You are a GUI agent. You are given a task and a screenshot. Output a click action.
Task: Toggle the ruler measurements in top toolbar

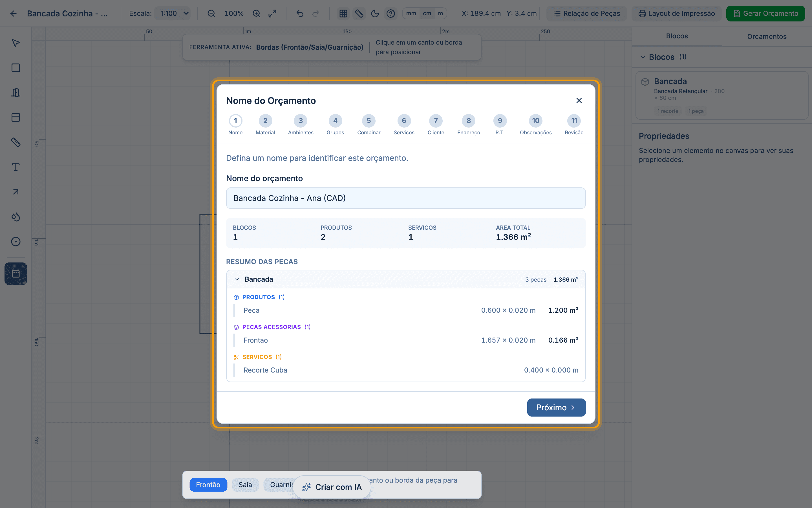[x=359, y=14]
